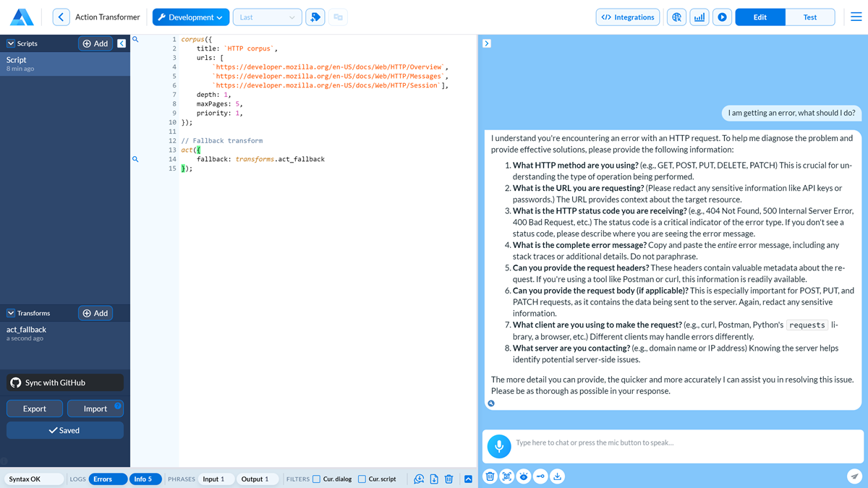The width and height of the screenshot is (868, 488).
Task: Click the eye icon in chat toolbar
Action: (x=524, y=476)
